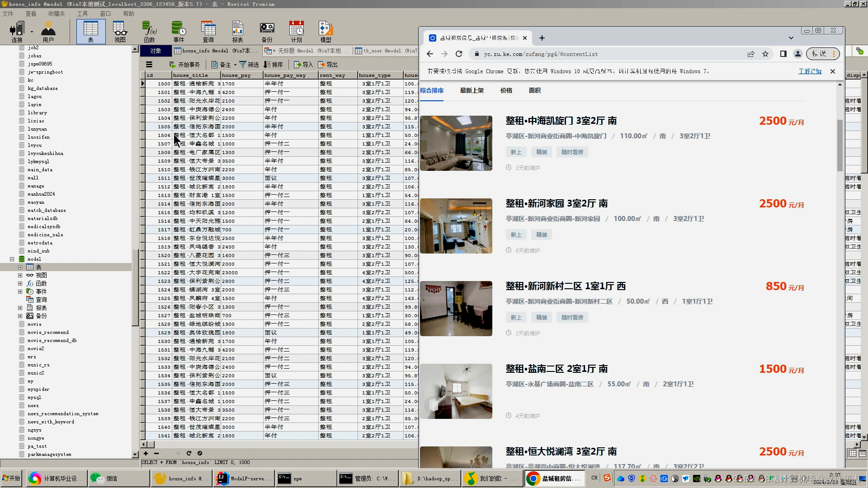The width and height of the screenshot is (868, 488).
Task: Bookmark the page with the star icon
Action: pyautogui.click(x=765, y=54)
